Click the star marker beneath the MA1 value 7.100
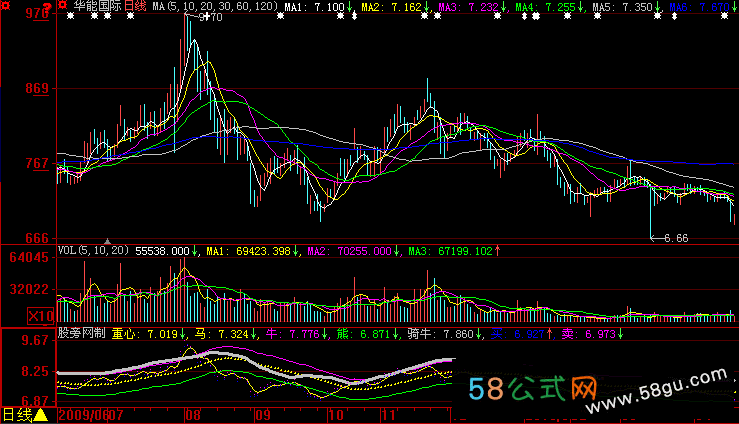Image resolution: width=739 pixels, height=424 pixels. 341,16
